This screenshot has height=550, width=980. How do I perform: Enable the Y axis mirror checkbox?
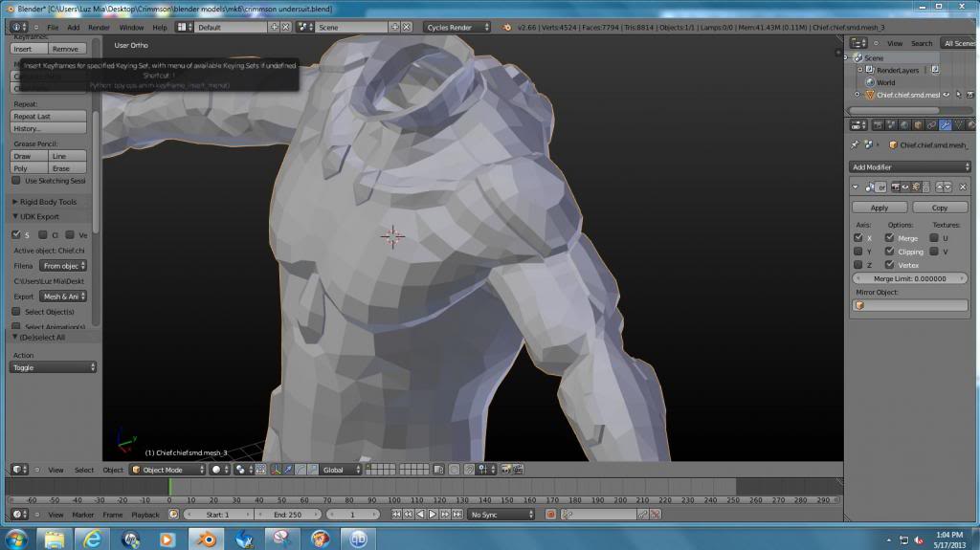(x=858, y=252)
